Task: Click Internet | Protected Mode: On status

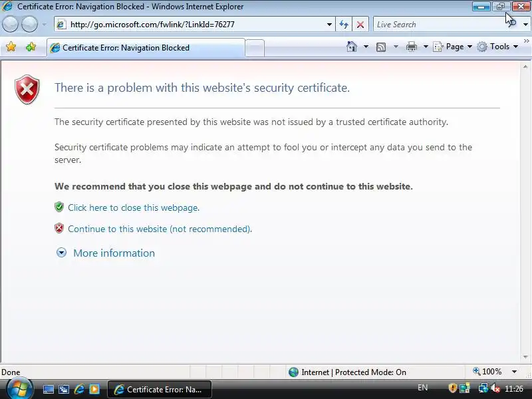Action: click(x=347, y=372)
